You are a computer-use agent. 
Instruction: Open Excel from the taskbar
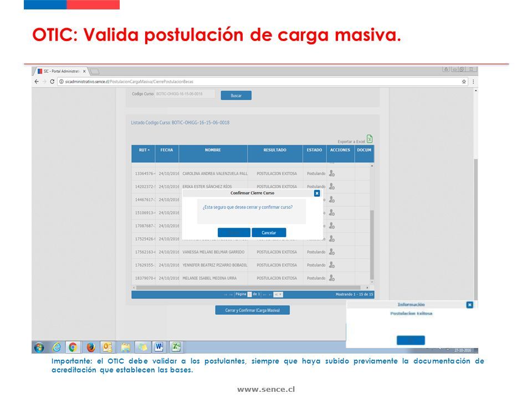(176, 347)
